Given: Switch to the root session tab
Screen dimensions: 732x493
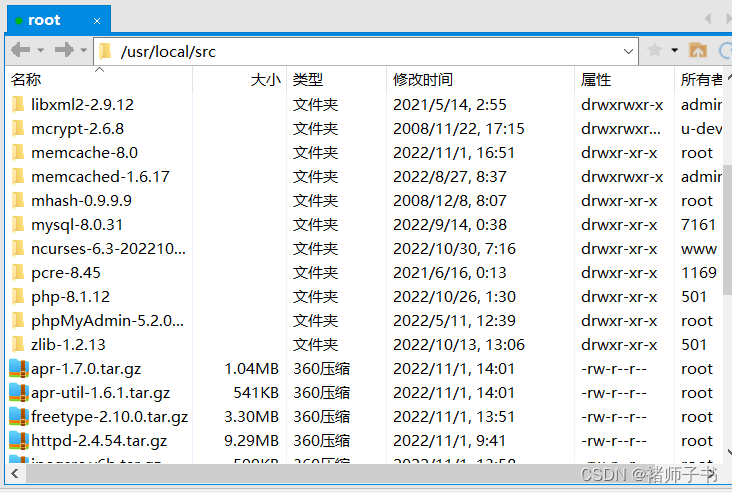Looking at the screenshot, I should (x=58, y=20).
